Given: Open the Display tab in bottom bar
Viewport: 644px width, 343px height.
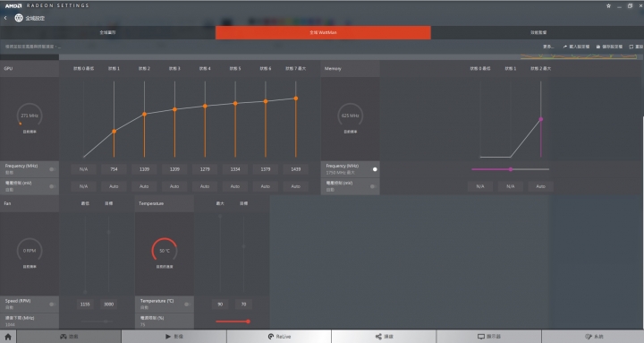Looking at the screenshot, I should [488, 337].
